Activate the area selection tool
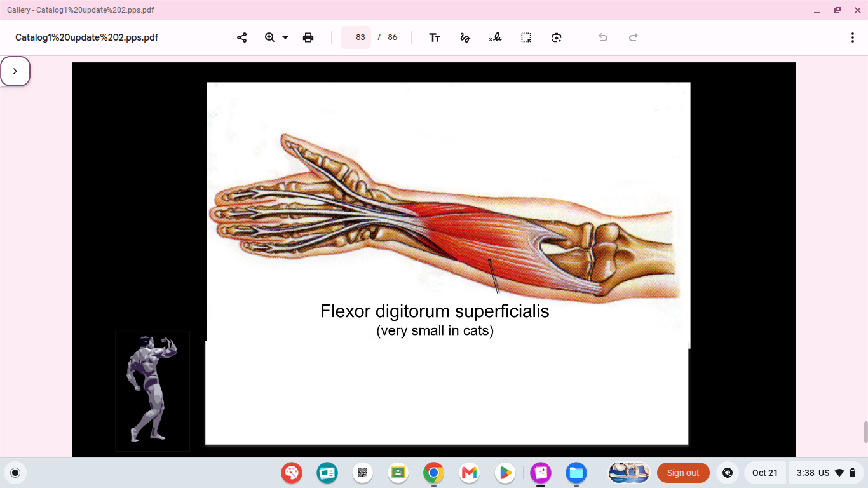The image size is (868, 488). (x=526, y=37)
